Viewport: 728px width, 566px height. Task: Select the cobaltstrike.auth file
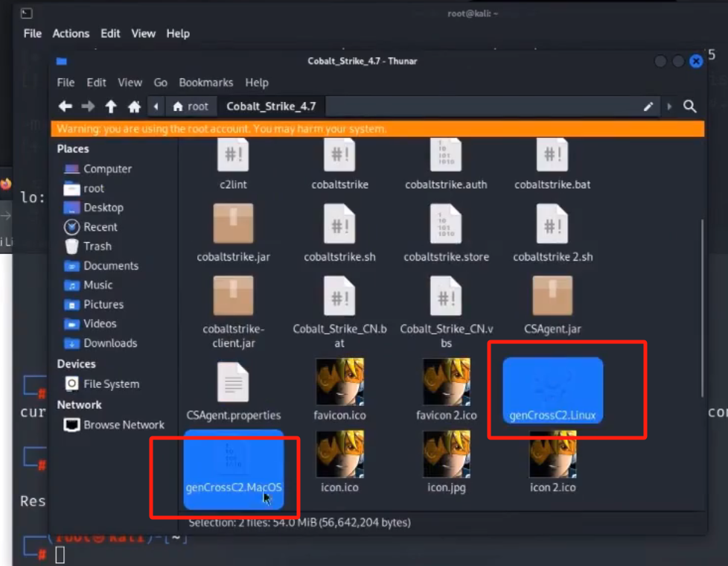coord(446,164)
